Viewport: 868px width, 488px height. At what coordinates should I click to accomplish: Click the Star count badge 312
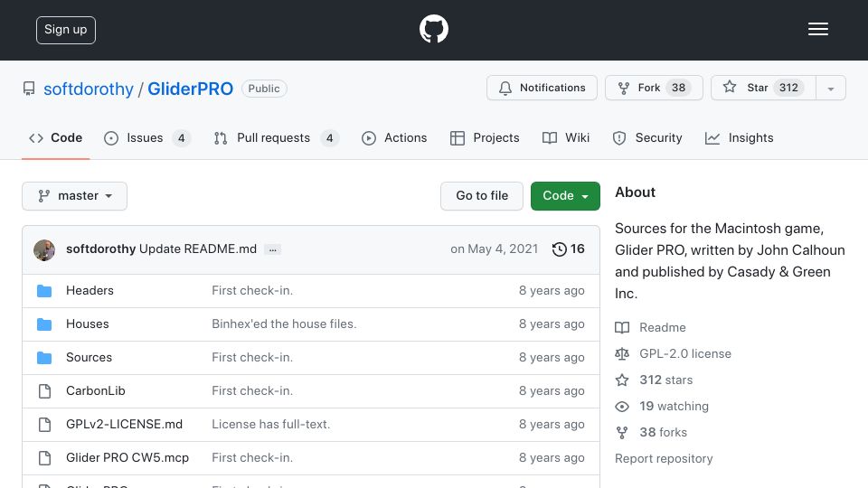[x=788, y=88]
